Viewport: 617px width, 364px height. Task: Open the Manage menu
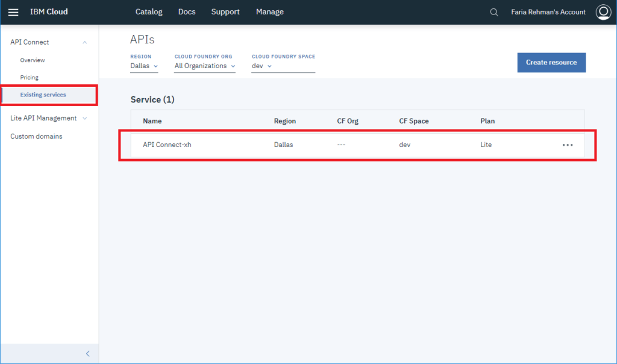[x=269, y=11]
